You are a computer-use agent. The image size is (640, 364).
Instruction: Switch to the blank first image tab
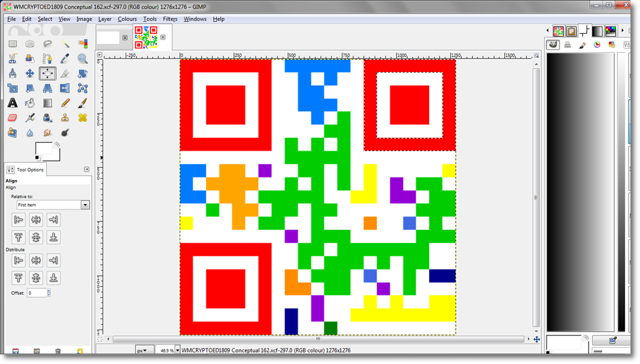(108, 37)
